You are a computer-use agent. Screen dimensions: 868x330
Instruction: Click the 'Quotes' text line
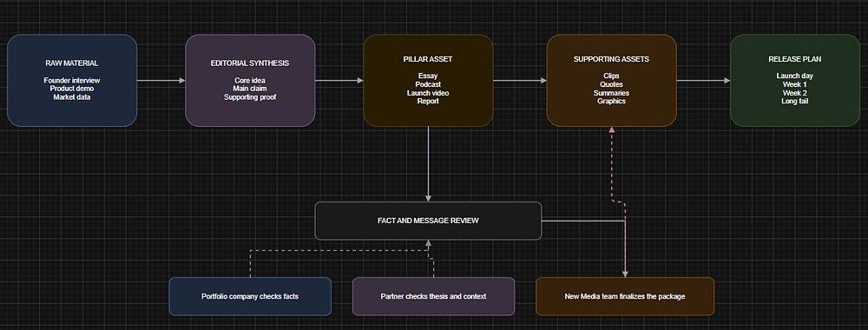click(x=612, y=84)
